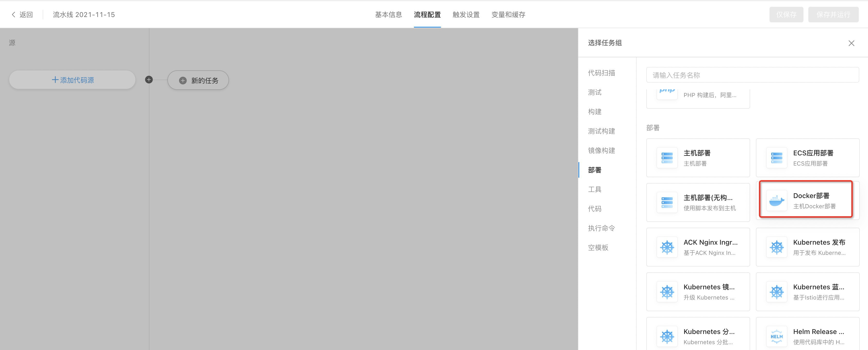The image size is (868, 350).
Task: Click the ECS应用部署 server icon
Action: pyautogui.click(x=776, y=158)
